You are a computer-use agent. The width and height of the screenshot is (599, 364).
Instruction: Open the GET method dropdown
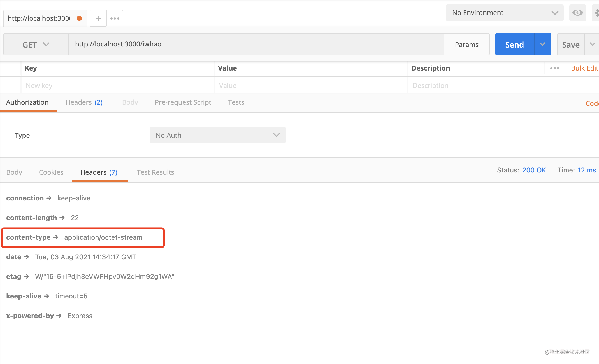(x=36, y=45)
